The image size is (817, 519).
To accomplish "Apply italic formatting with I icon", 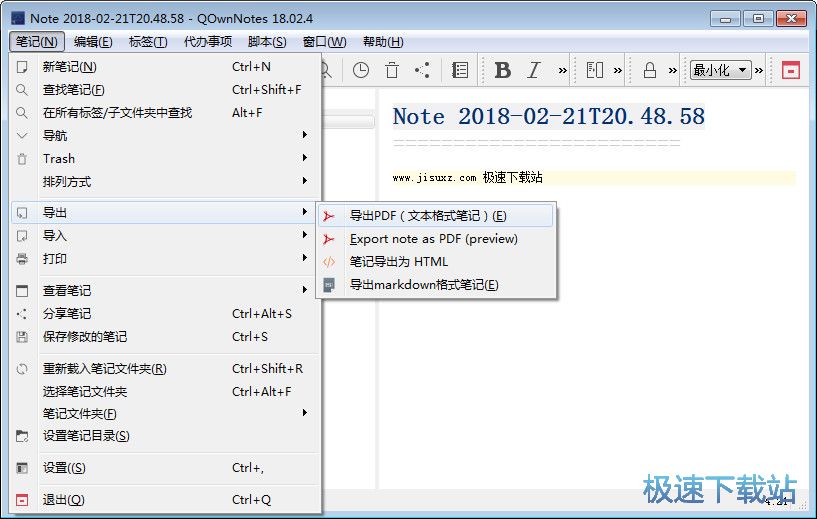I will point(534,70).
